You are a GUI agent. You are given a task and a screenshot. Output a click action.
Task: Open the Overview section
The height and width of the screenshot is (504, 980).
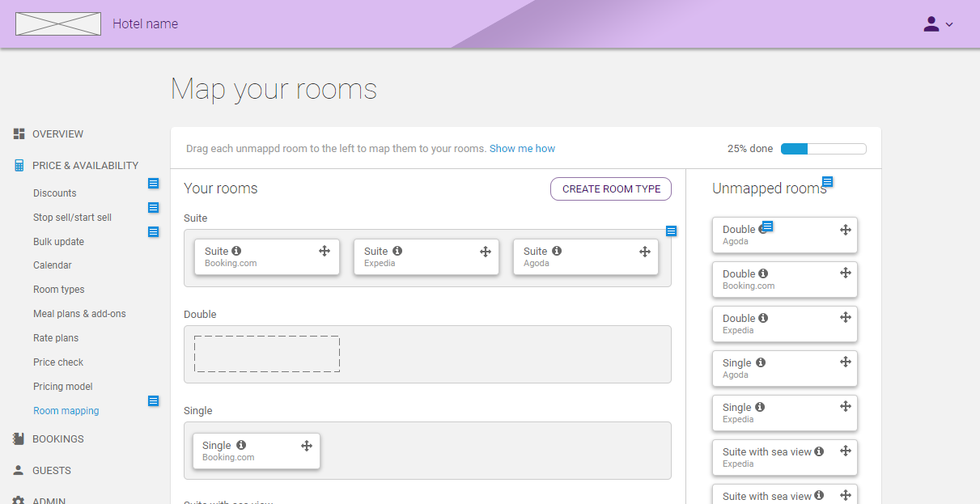[x=57, y=134]
